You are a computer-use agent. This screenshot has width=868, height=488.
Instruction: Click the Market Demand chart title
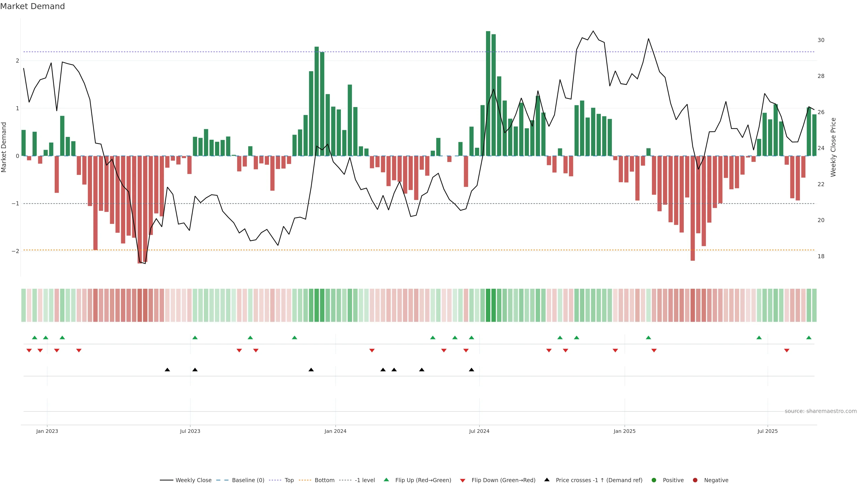tap(32, 6)
